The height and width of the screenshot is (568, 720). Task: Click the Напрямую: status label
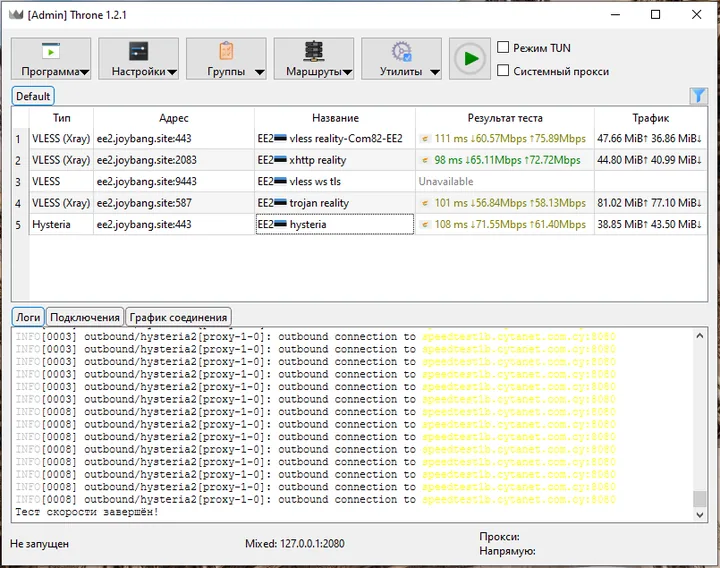pyautogui.click(x=507, y=551)
